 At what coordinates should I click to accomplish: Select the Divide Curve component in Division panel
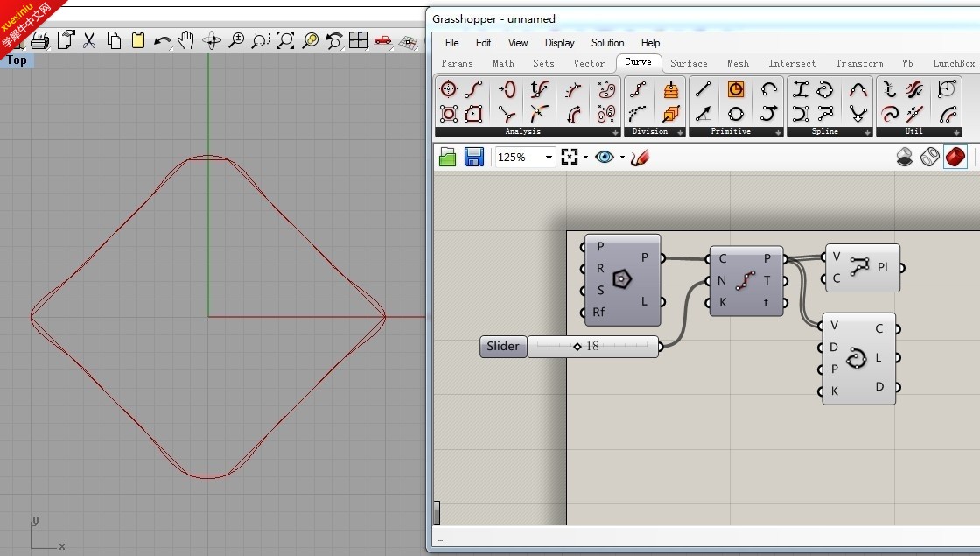pos(638,89)
